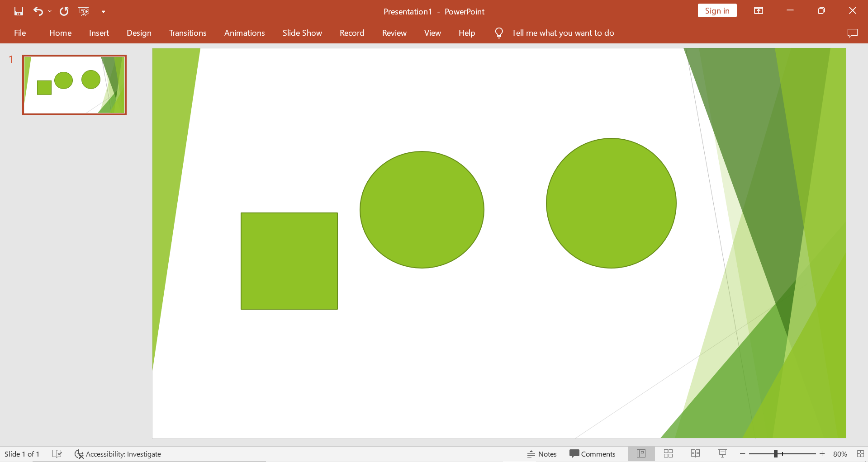The height and width of the screenshot is (462, 868).
Task: Open the View tab
Action: (x=432, y=33)
